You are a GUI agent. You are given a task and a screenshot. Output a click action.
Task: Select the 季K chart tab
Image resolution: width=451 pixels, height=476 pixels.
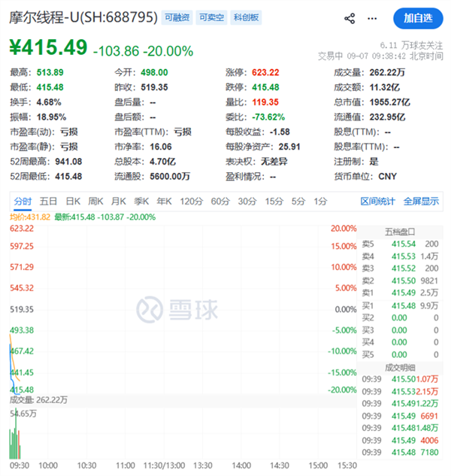(141, 202)
